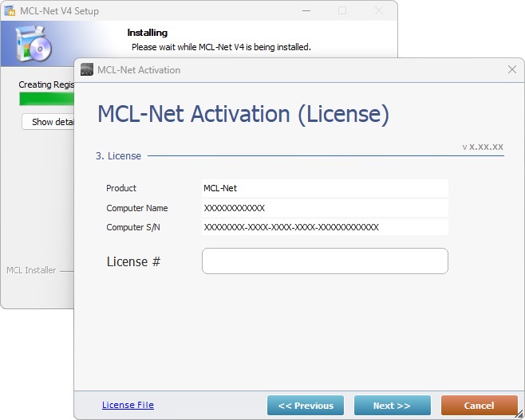This screenshot has height=420, width=525.
Task: Proceed with the Next >> button
Action: 392,406
